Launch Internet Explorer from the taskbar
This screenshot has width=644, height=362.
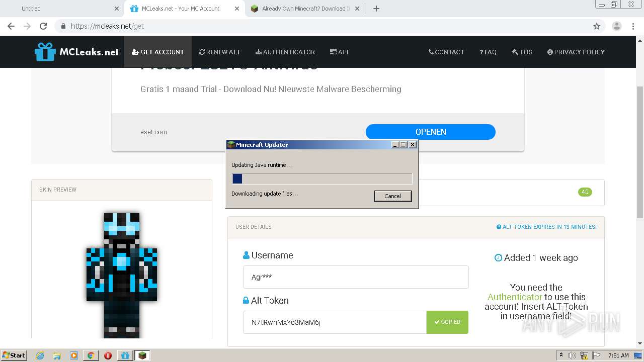pyautogui.click(x=40, y=355)
